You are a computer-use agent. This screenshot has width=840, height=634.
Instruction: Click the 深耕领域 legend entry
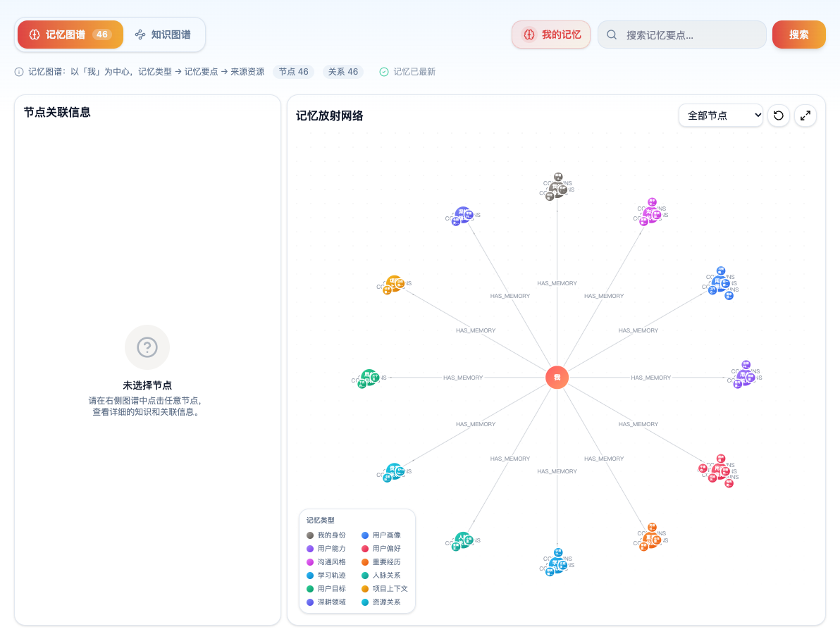tap(326, 602)
